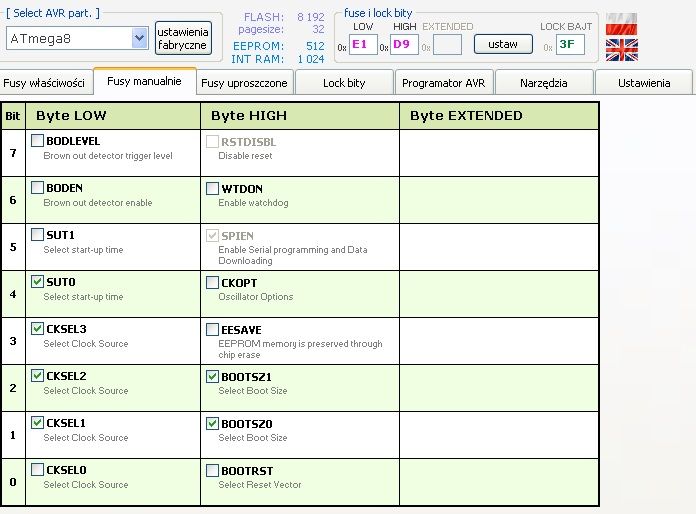The image size is (696, 514).
Task: Go to the 'Programator AVR' tab
Action: [x=443, y=83]
